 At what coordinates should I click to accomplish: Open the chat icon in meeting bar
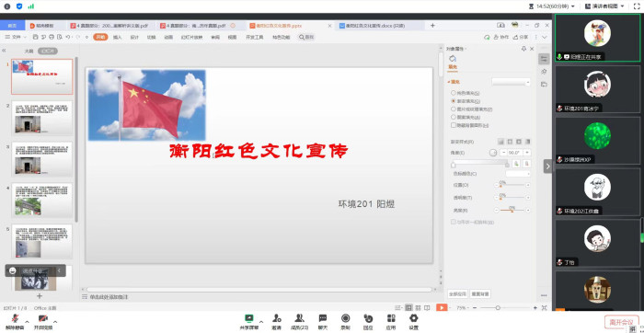pos(323,318)
